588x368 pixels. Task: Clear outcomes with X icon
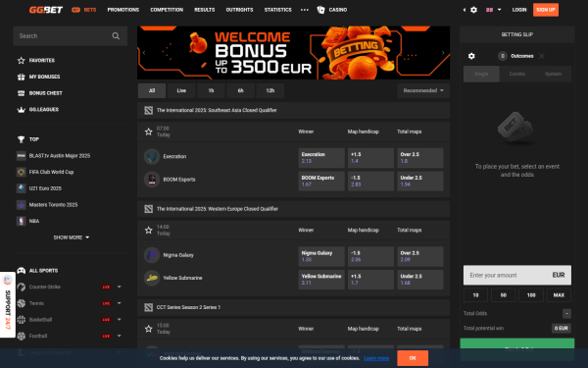click(542, 56)
